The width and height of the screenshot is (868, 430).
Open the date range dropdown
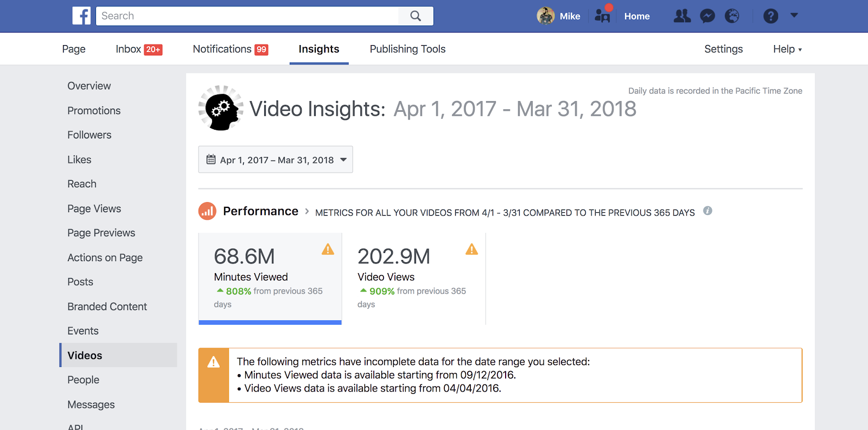point(276,160)
